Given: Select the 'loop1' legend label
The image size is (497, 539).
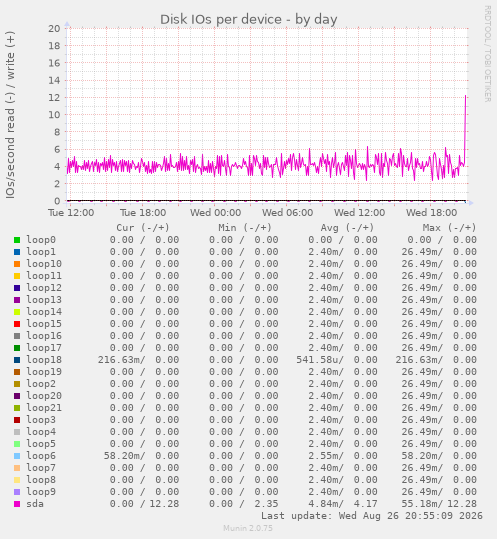Looking at the screenshot, I should coord(41,252).
